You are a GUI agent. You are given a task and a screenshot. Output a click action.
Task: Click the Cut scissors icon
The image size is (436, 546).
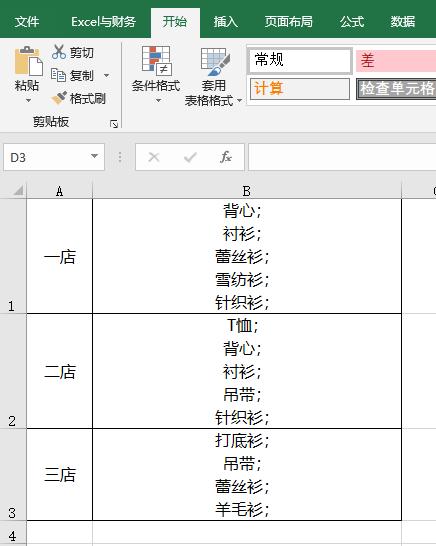point(59,52)
